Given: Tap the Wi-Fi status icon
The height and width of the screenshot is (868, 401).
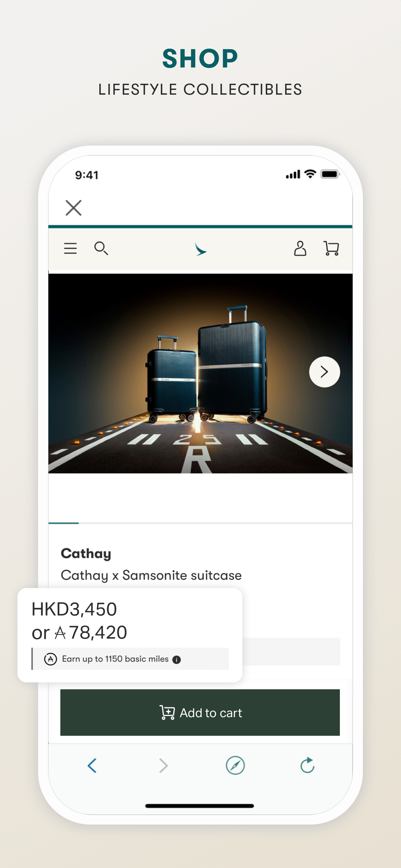Looking at the screenshot, I should tap(310, 174).
